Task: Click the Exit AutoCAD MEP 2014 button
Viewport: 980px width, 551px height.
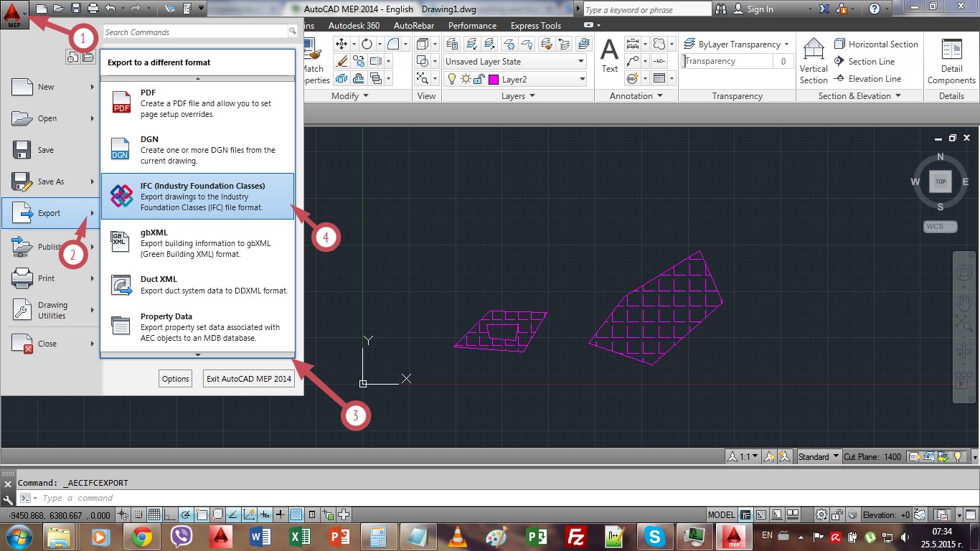Action: click(249, 379)
